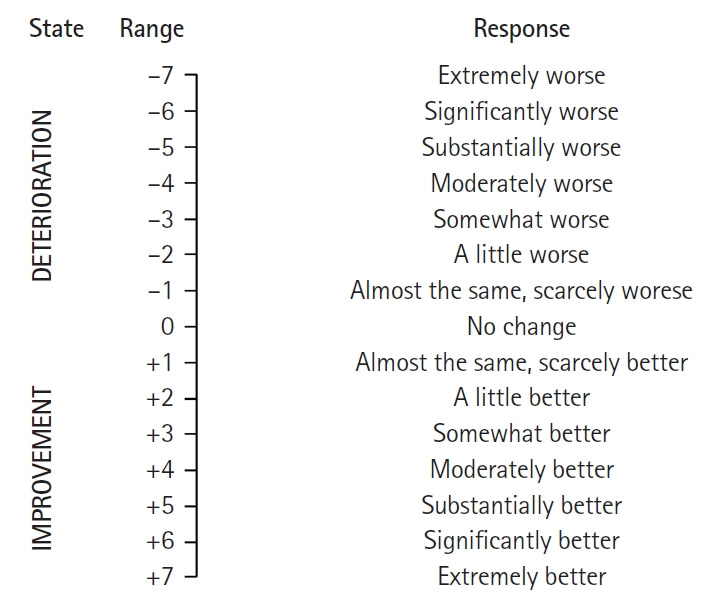
Task: Select the "No change" response
Action: [521, 326]
